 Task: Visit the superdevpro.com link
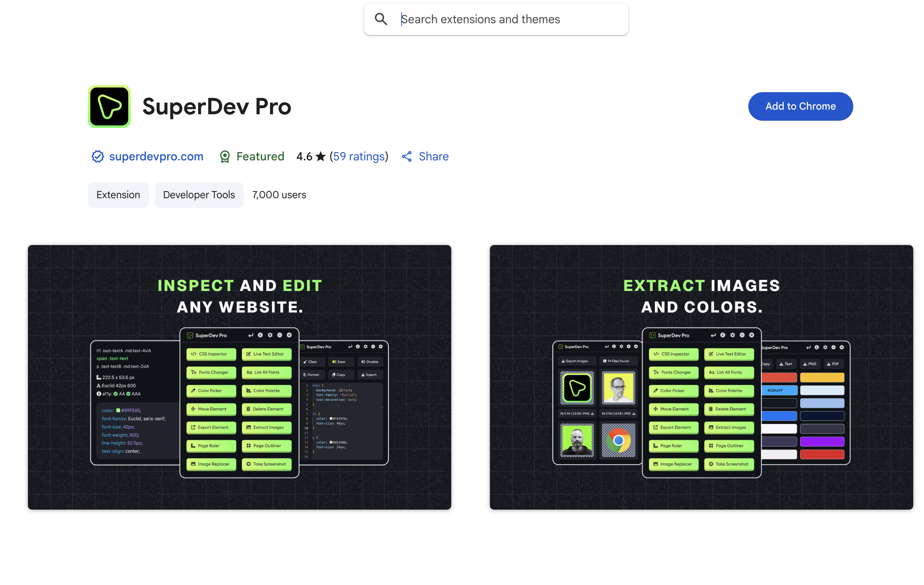tap(155, 156)
